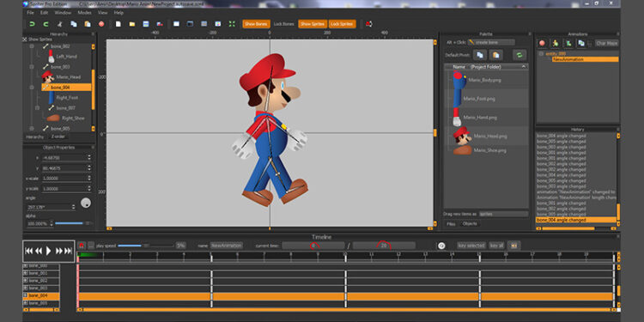This screenshot has width=644, height=322.
Task: Click third window layout icon in toolbar
Action: 204,24
